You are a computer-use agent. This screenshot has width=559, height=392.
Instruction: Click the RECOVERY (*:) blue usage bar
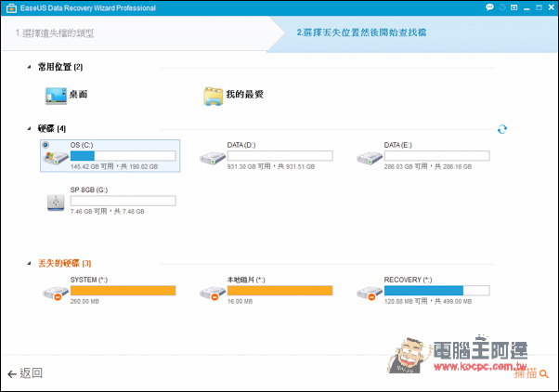436,291
